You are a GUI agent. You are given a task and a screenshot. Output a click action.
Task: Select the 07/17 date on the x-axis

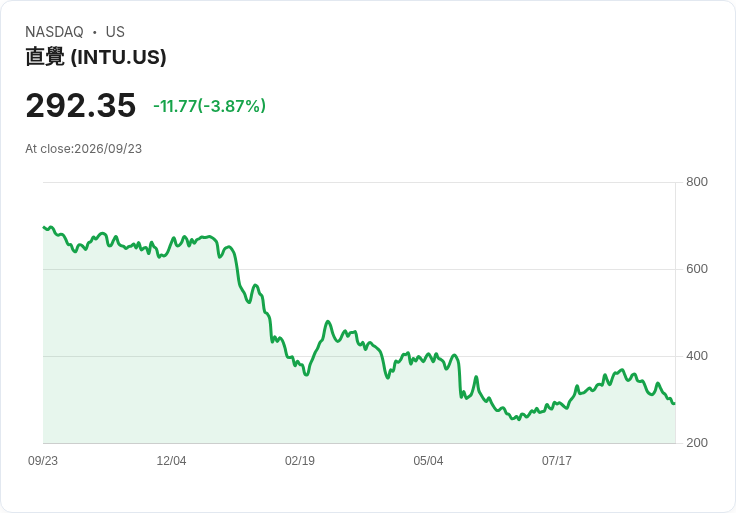coord(557,460)
